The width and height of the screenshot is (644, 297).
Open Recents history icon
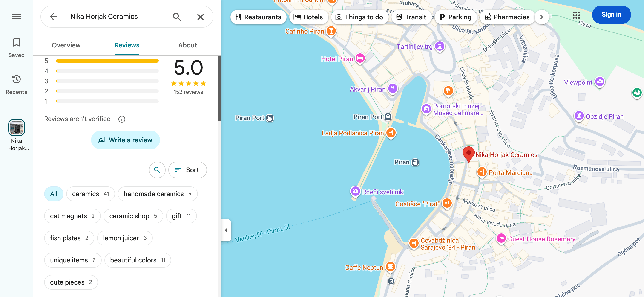pos(17,79)
